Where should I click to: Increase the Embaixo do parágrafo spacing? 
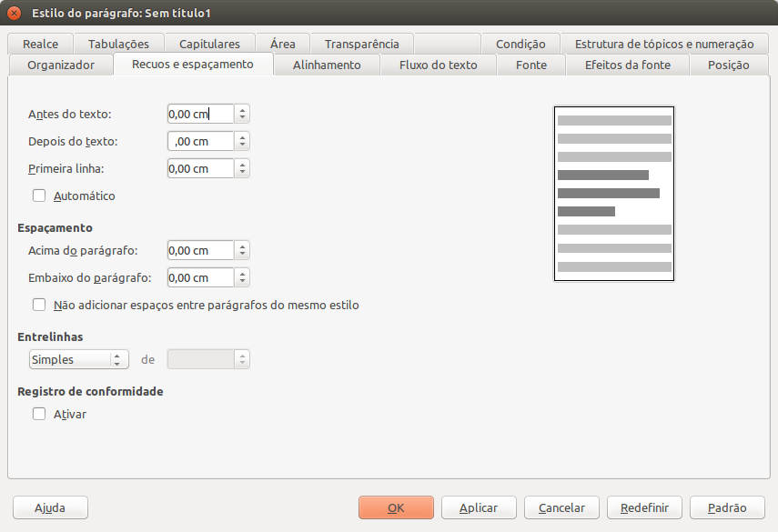point(242,274)
